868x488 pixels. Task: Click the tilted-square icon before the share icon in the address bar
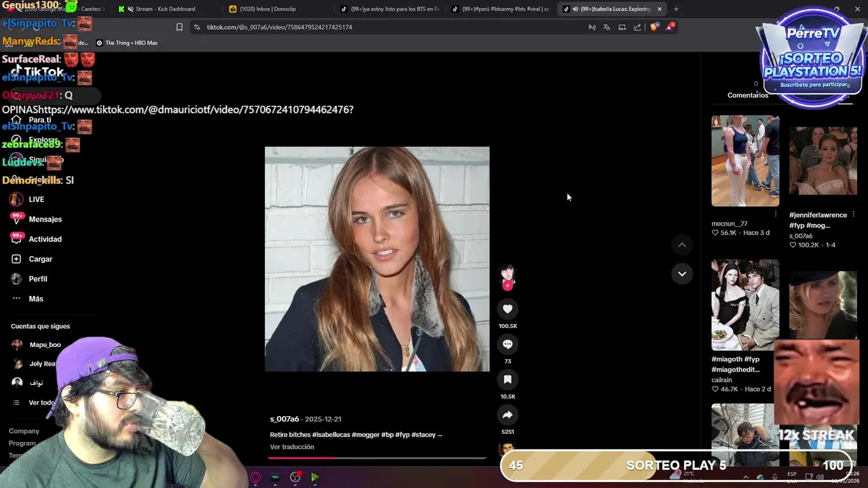(622, 27)
